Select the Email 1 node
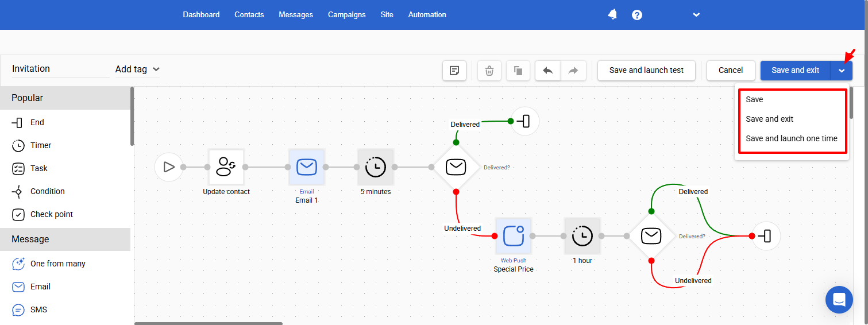Image resolution: width=868 pixels, height=325 pixels. (x=307, y=167)
